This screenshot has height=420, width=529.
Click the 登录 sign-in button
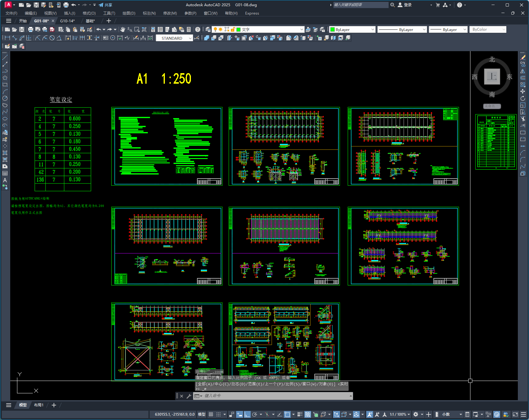[x=405, y=5]
